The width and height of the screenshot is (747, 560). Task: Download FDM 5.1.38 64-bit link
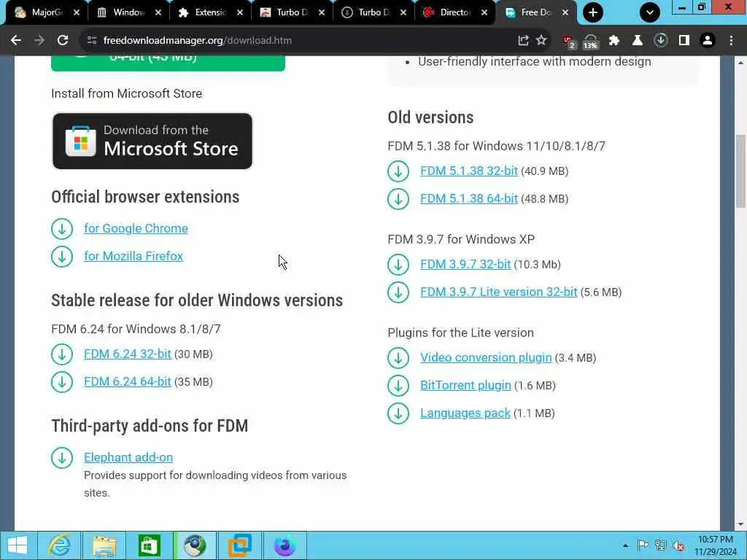tap(469, 198)
